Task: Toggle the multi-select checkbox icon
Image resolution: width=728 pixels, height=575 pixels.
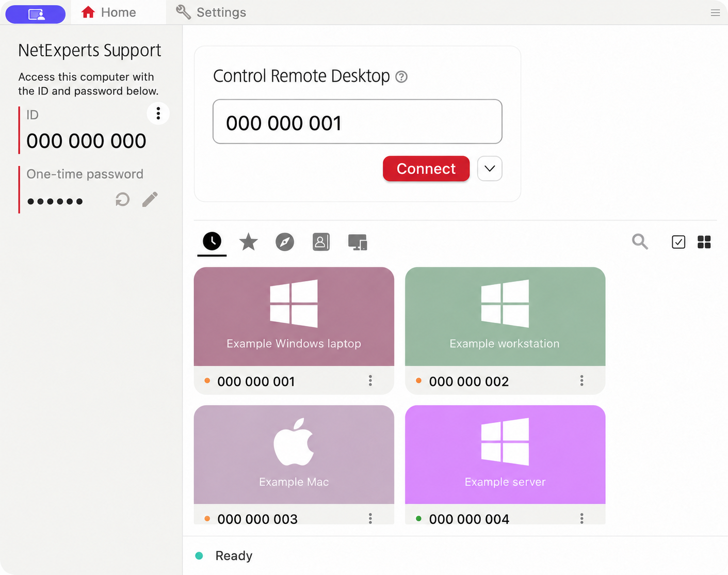Action: tap(678, 242)
